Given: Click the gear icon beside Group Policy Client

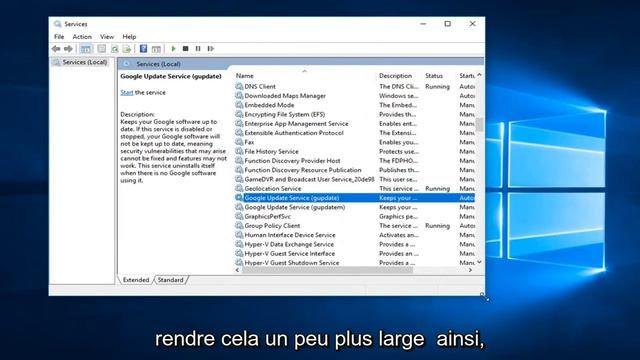Looking at the screenshot, I should click(x=239, y=226).
